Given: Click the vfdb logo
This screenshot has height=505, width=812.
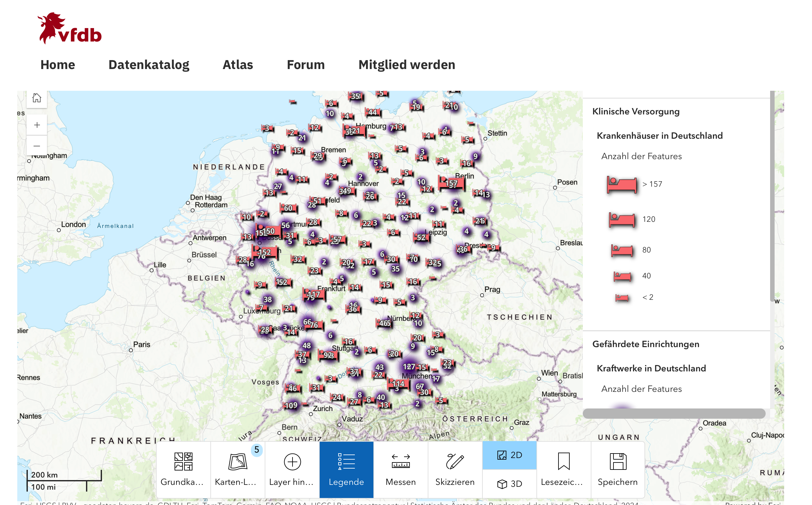Looking at the screenshot, I should tap(70, 29).
